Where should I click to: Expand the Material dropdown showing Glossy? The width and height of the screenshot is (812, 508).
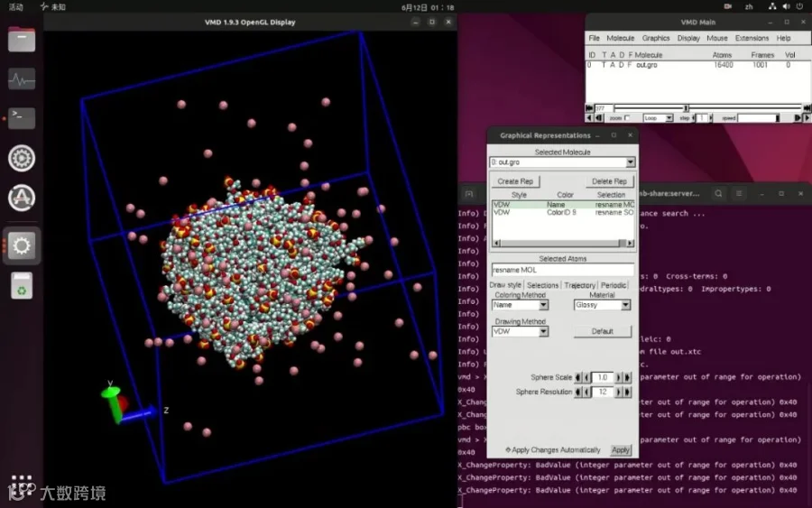[602, 305]
